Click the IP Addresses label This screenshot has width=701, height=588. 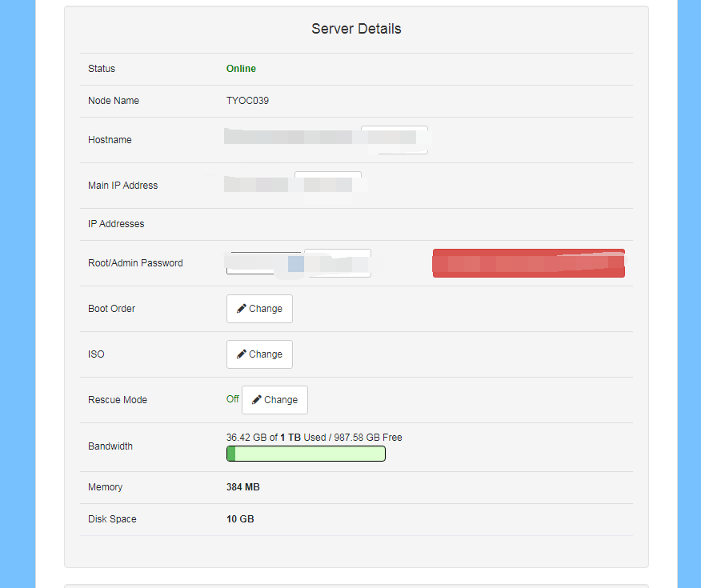click(x=116, y=224)
